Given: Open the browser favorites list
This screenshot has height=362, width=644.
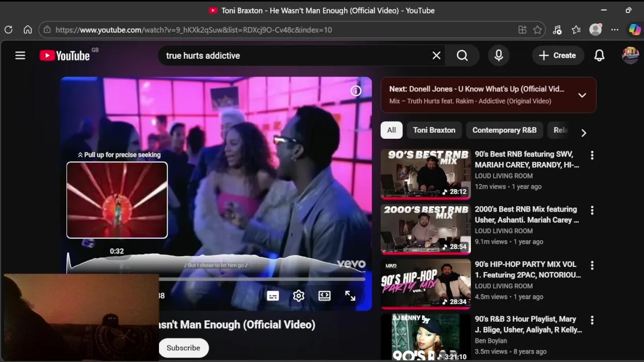Looking at the screenshot, I should point(576,30).
